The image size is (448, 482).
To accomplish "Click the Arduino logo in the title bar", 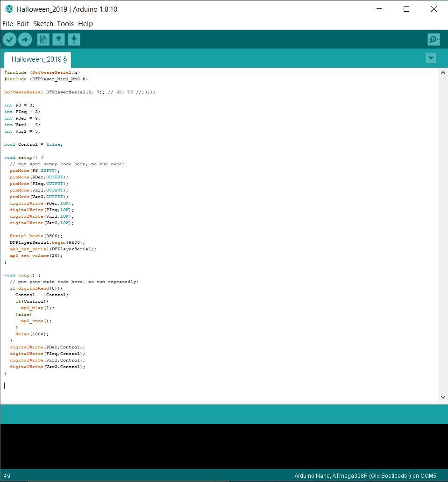I will [x=9, y=9].
